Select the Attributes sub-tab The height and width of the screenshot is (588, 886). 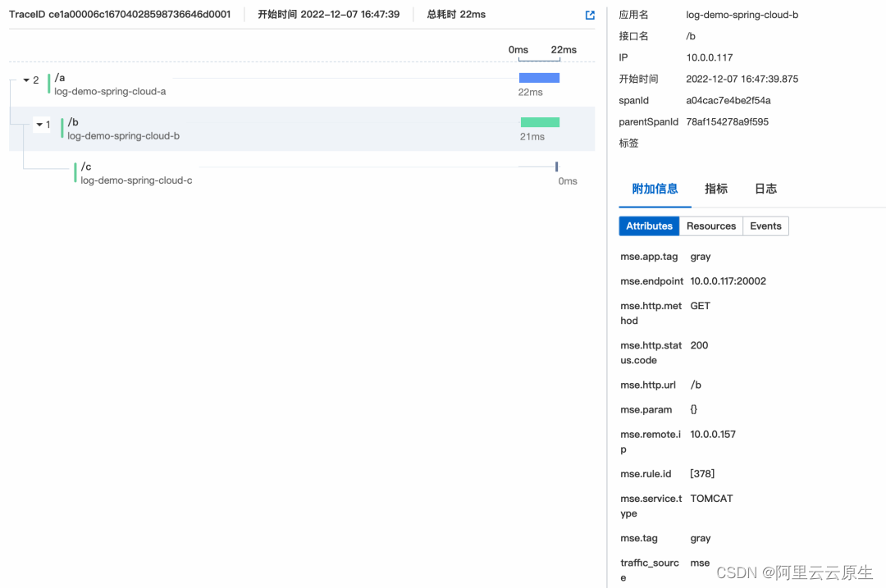pyautogui.click(x=649, y=226)
